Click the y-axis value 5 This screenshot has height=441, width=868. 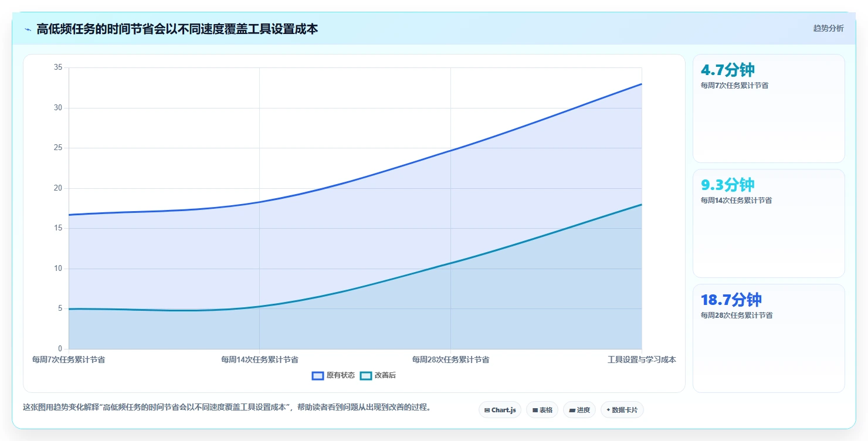(60, 308)
